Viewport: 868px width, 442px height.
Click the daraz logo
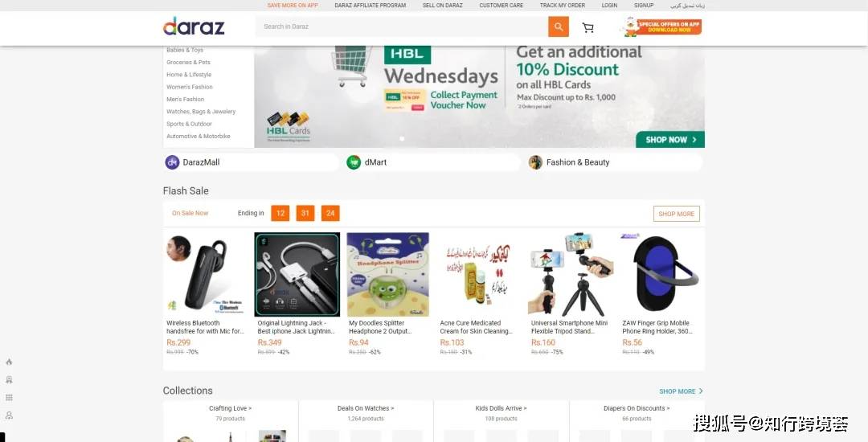[194, 26]
